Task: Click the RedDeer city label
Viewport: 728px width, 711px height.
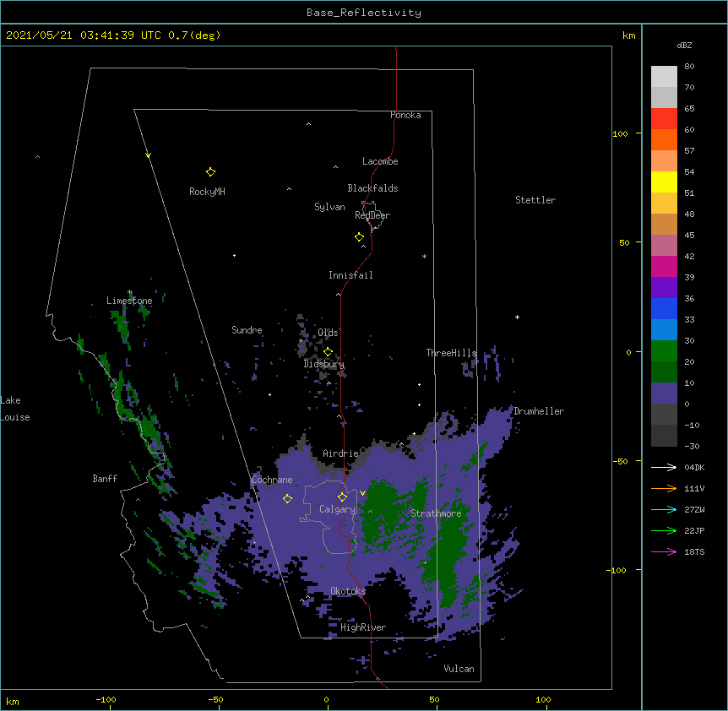Action: [372, 215]
